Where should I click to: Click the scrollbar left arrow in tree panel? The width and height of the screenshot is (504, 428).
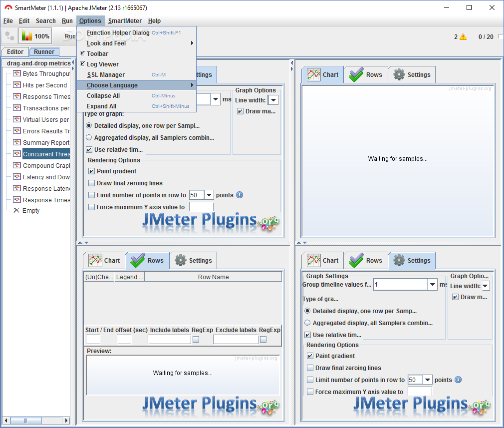[6, 421]
